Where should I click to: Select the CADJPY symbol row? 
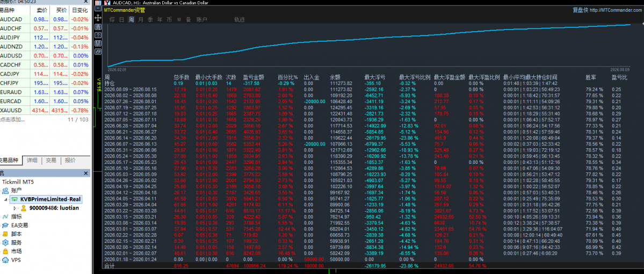[45, 74]
